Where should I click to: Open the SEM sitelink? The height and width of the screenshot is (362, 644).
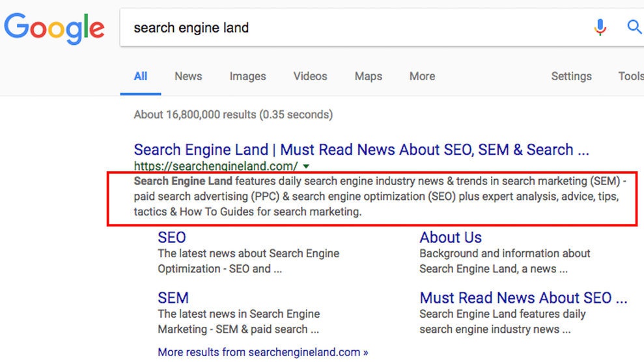point(173,298)
